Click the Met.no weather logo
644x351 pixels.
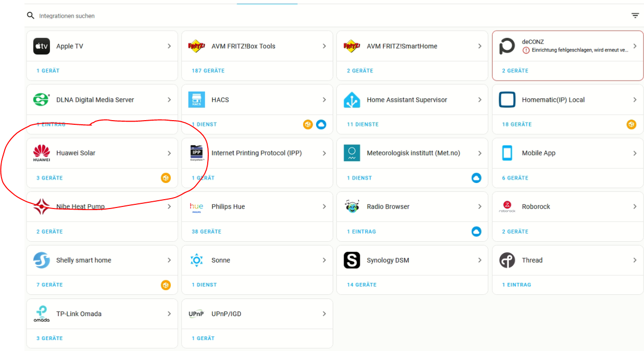click(x=352, y=153)
